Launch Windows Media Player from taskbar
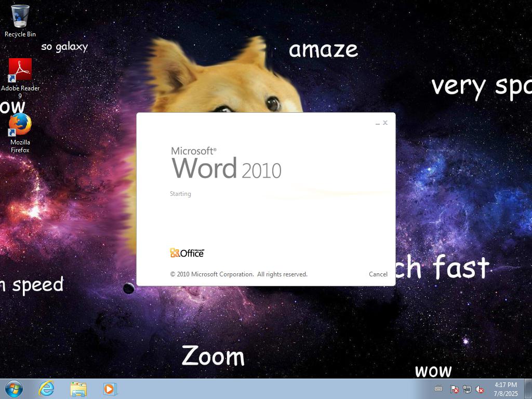532x399 pixels. click(x=110, y=389)
